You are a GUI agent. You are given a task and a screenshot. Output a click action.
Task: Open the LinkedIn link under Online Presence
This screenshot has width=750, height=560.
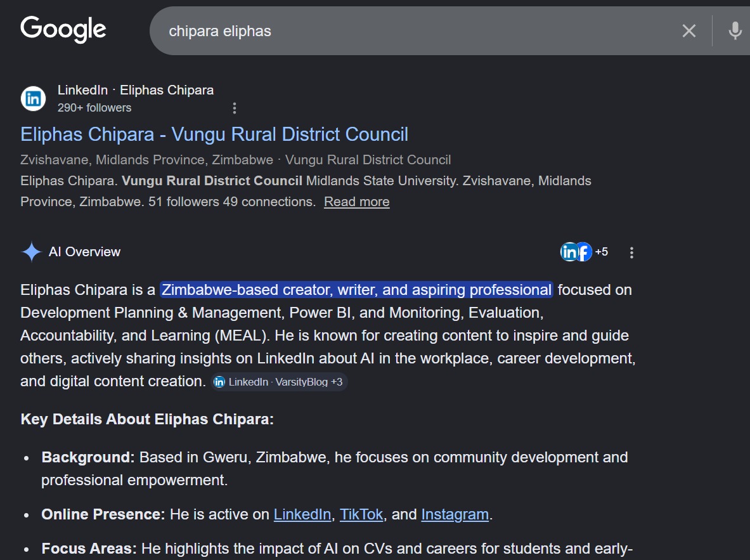302,514
